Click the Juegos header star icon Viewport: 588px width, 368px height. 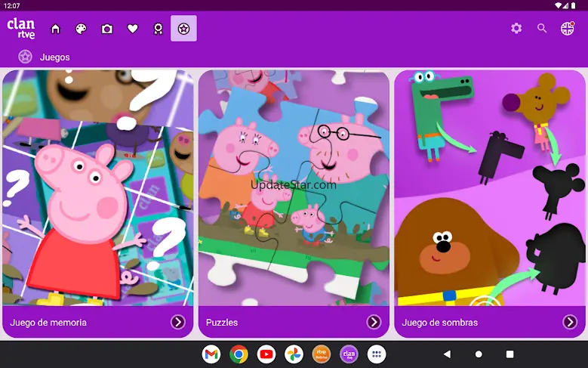tap(25, 57)
